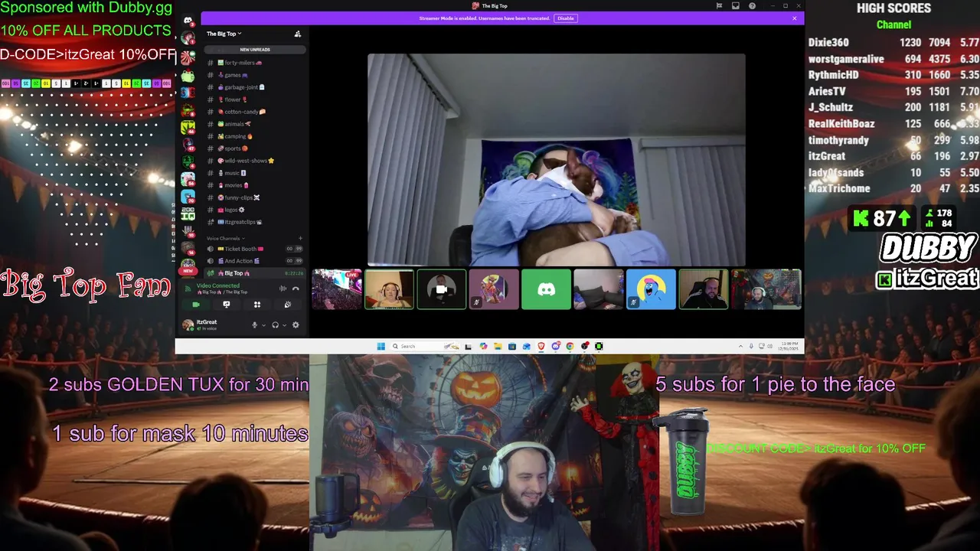Image resolution: width=980 pixels, height=551 pixels.
Task: Open the music channel
Action: pyautogui.click(x=256, y=173)
